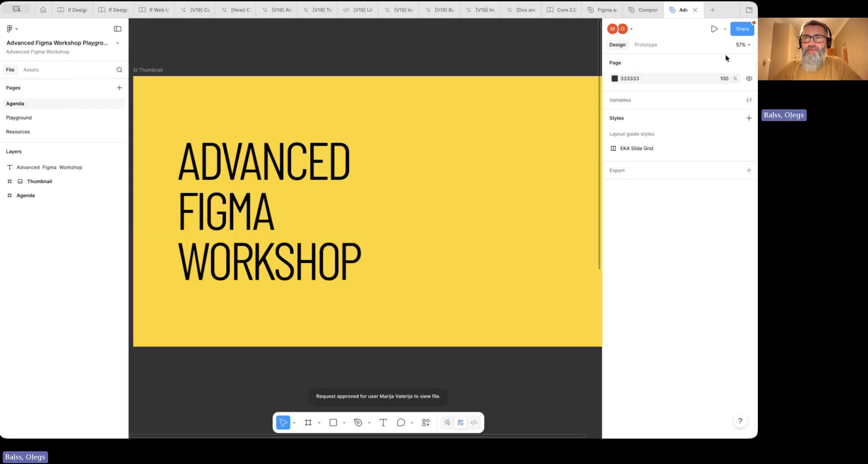
Task: Open variables settings icon
Action: pos(749,100)
